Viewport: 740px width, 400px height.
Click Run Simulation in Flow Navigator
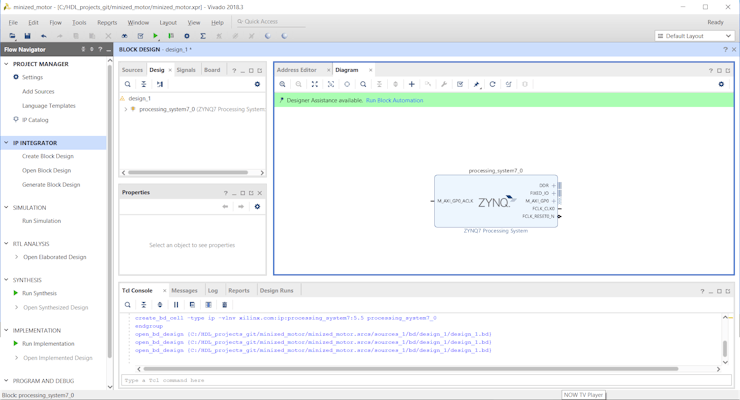coord(42,221)
